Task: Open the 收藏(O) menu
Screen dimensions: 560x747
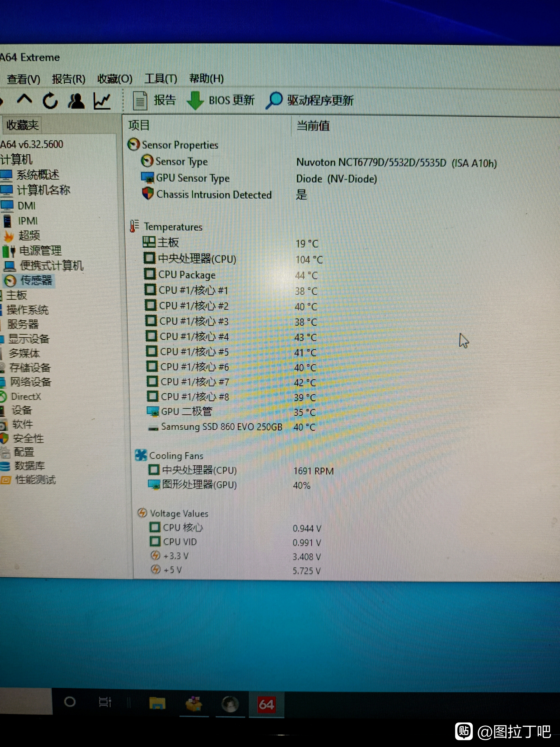Action: tap(115, 79)
